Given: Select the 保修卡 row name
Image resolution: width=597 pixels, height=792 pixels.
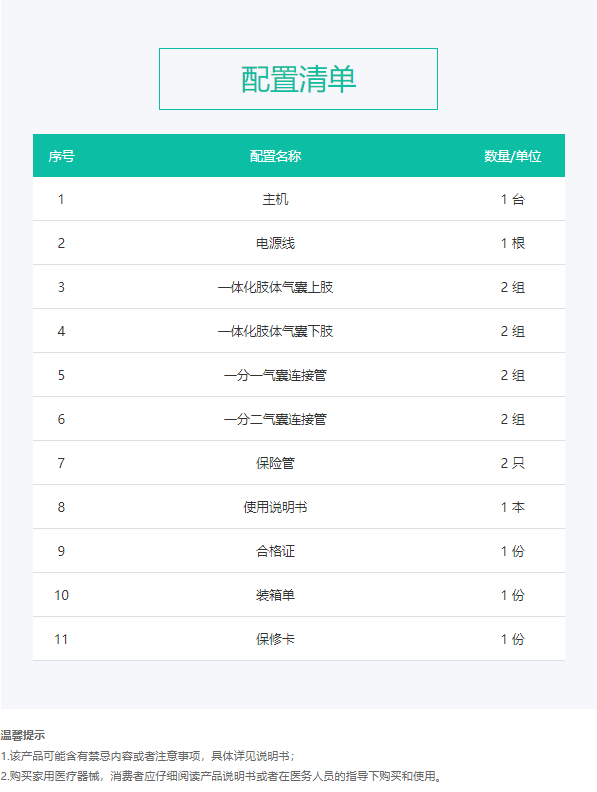Looking at the screenshot, I should click(x=275, y=639).
